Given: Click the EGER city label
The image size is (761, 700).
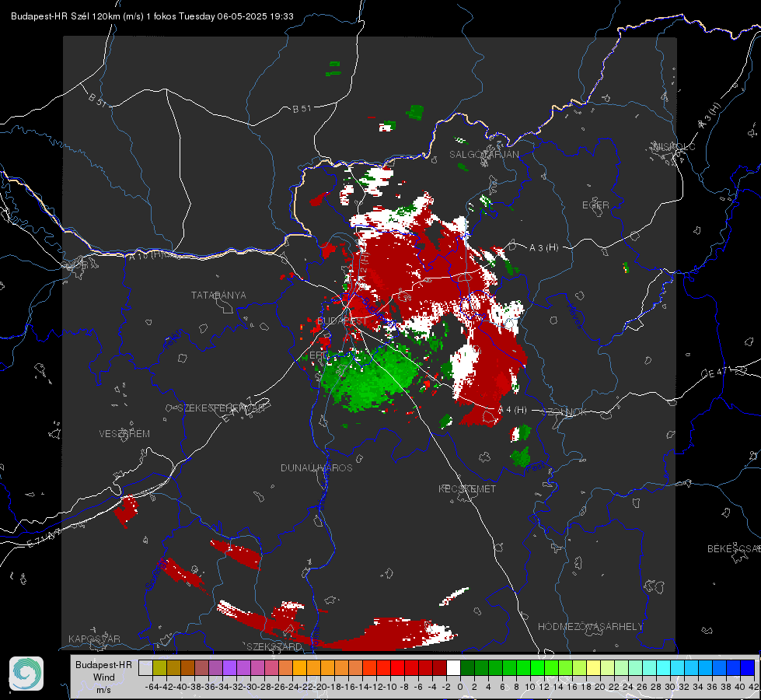Looking at the screenshot, I should coord(595,205).
